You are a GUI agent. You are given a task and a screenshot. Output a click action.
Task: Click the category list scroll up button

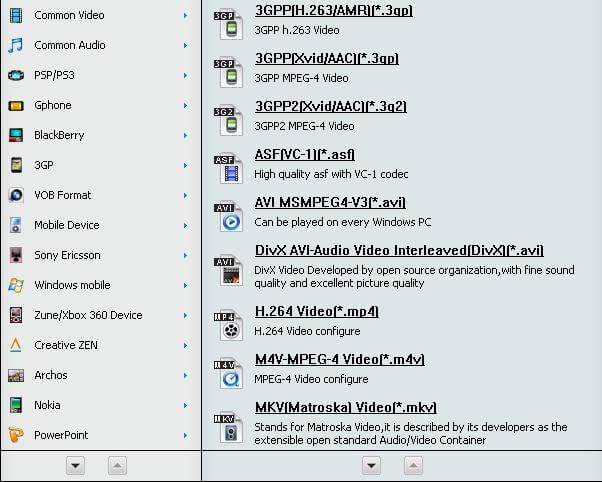coord(117,466)
